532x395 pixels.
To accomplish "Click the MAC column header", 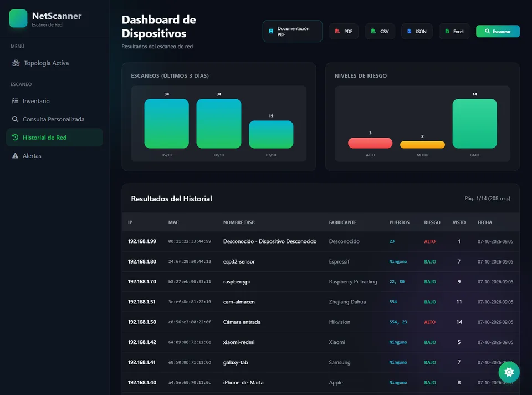I will point(173,222).
